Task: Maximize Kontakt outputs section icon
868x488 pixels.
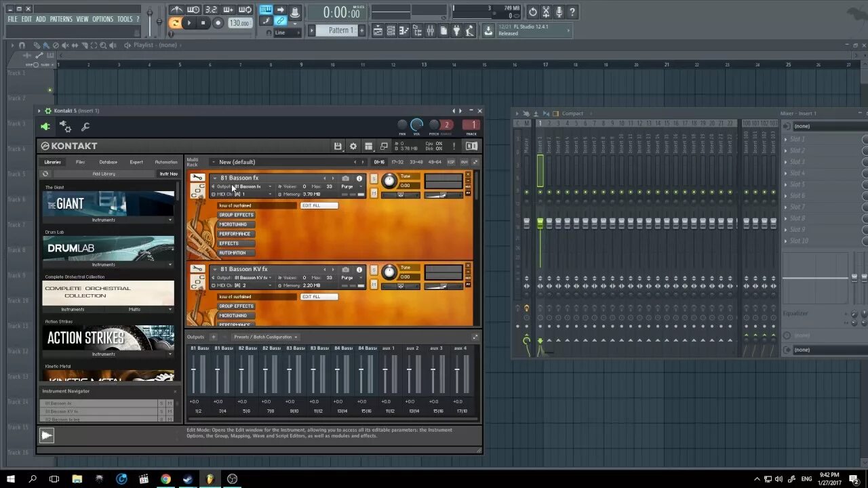Action: (x=475, y=337)
